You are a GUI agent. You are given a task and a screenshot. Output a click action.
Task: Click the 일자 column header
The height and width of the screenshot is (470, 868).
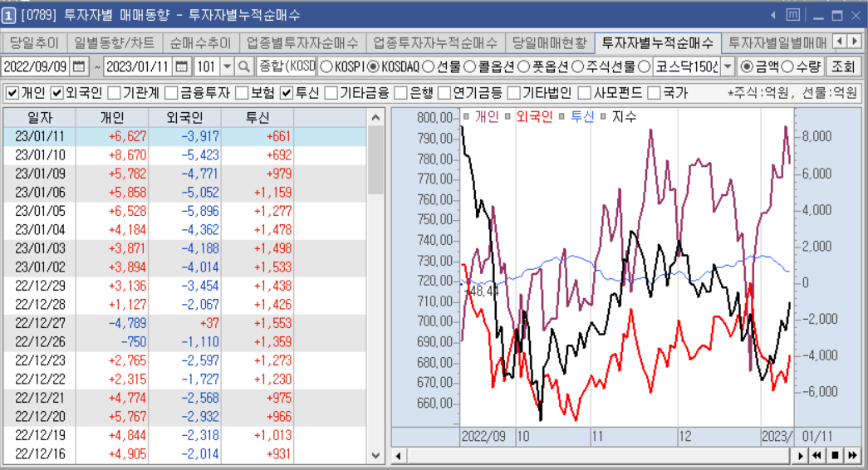click(39, 117)
